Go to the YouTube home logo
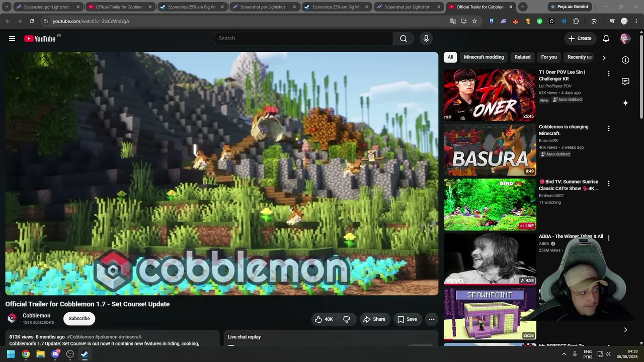 pos(40,39)
